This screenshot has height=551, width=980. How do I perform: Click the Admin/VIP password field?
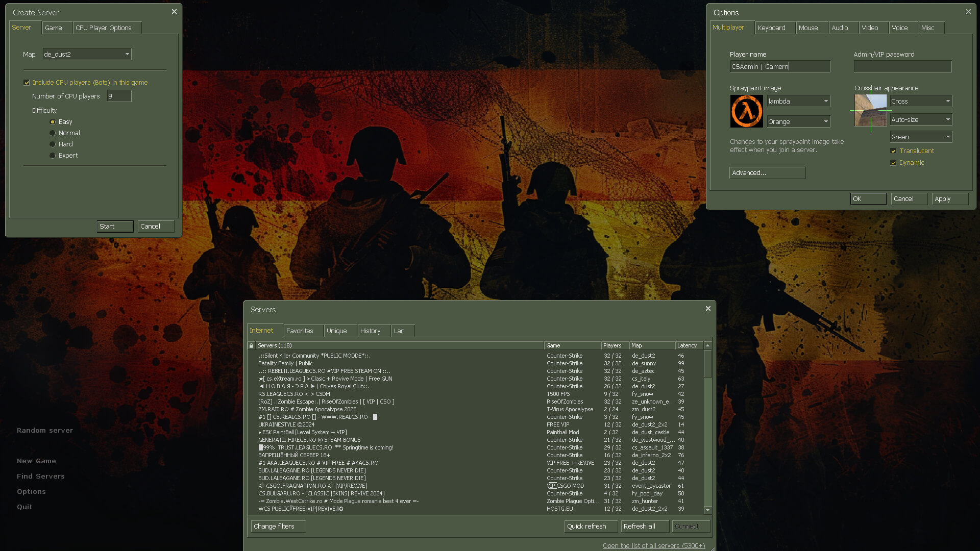pos(902,66)
